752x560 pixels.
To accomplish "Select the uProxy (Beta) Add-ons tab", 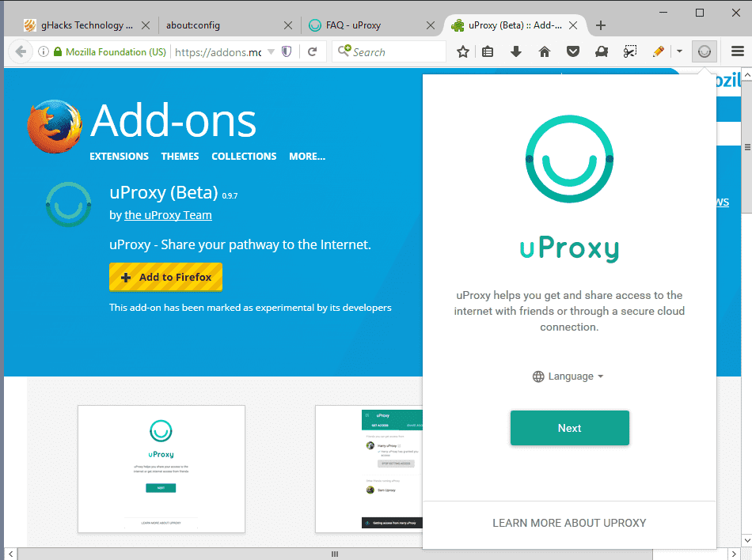I will [x=515, y=25].
